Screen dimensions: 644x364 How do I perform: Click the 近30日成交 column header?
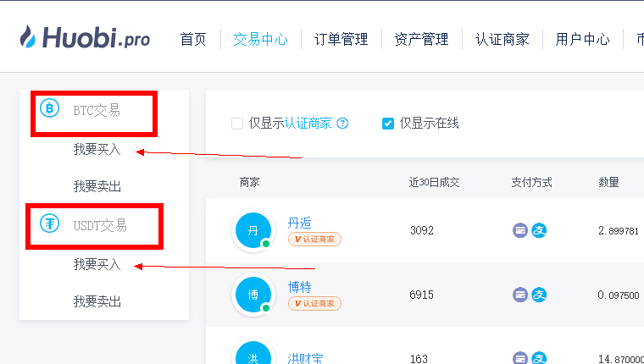pos(434,182)
